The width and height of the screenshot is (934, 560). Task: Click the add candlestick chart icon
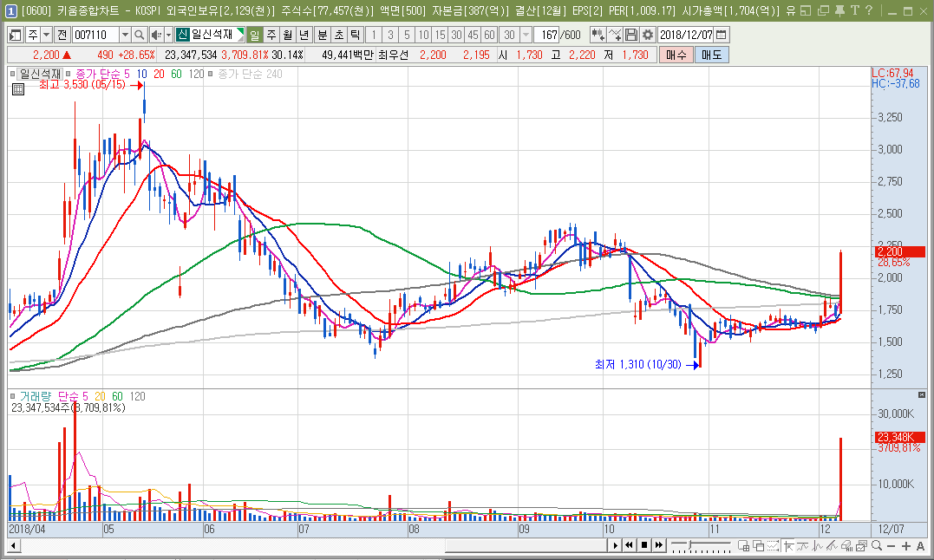598,35
